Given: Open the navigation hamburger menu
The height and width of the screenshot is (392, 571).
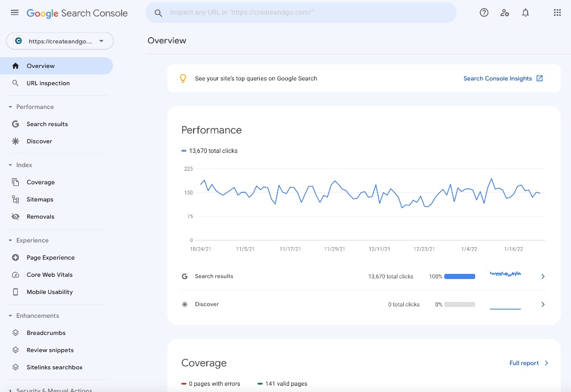Looking at the screenshot, I should (14, 13).
